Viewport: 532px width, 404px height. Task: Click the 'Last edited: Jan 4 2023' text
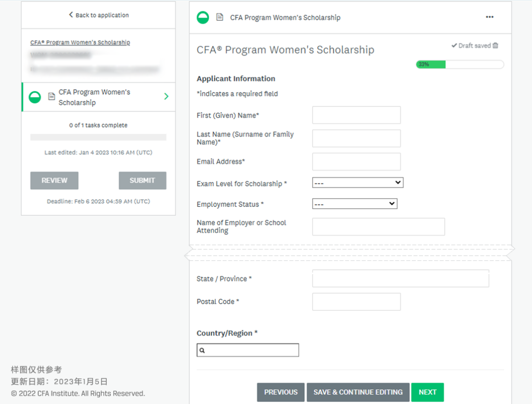[99, 153]
